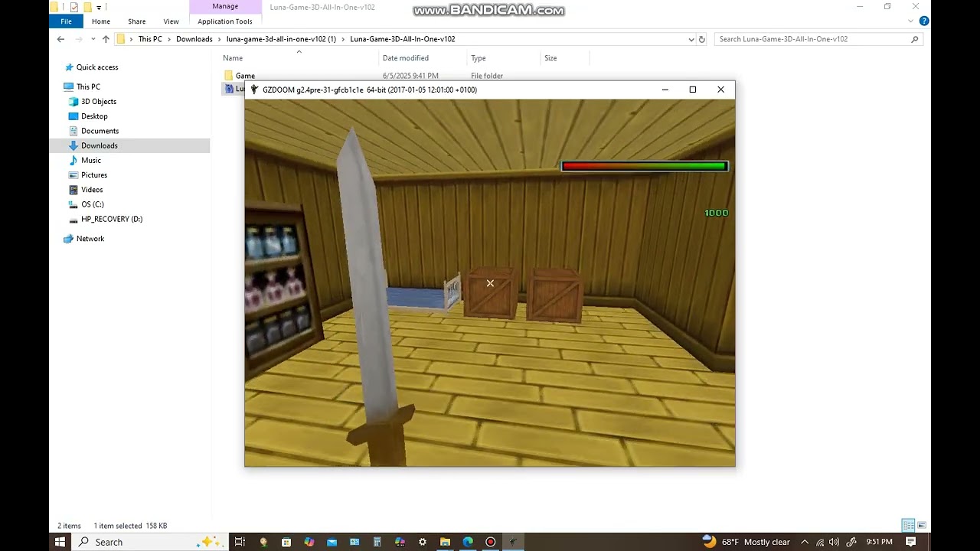Open the Microsoft Store taskbar icon
Viewport: 980px width, 551px height.
286,542
